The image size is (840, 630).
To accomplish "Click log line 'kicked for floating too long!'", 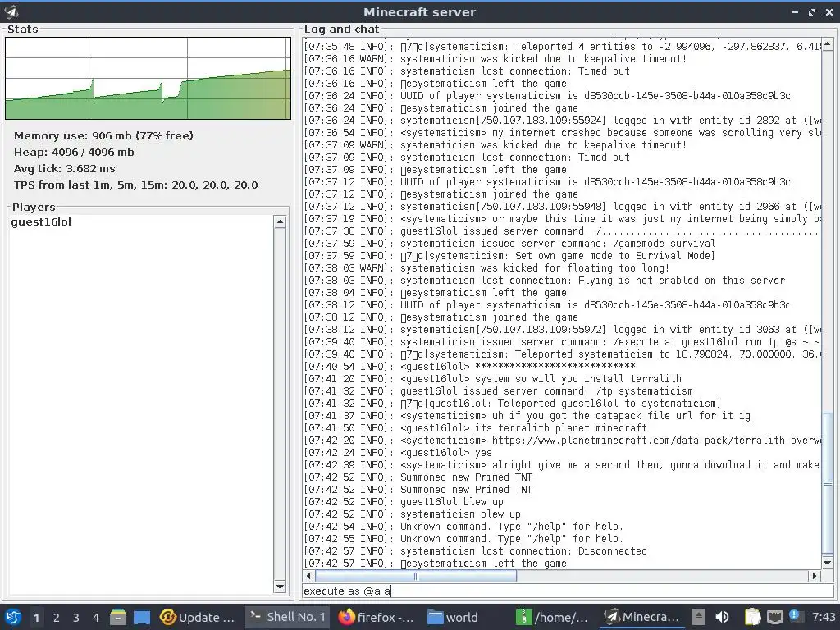I will [x=486, y=268].
